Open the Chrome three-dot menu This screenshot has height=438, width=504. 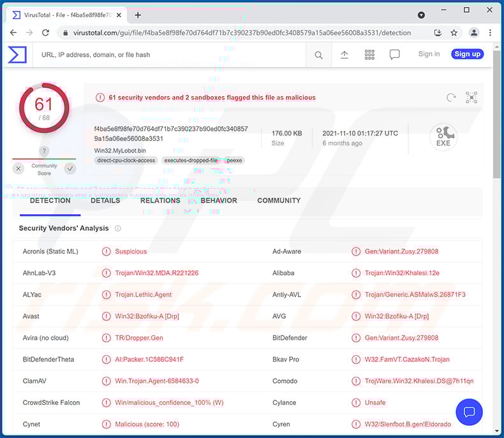(490, 33)
